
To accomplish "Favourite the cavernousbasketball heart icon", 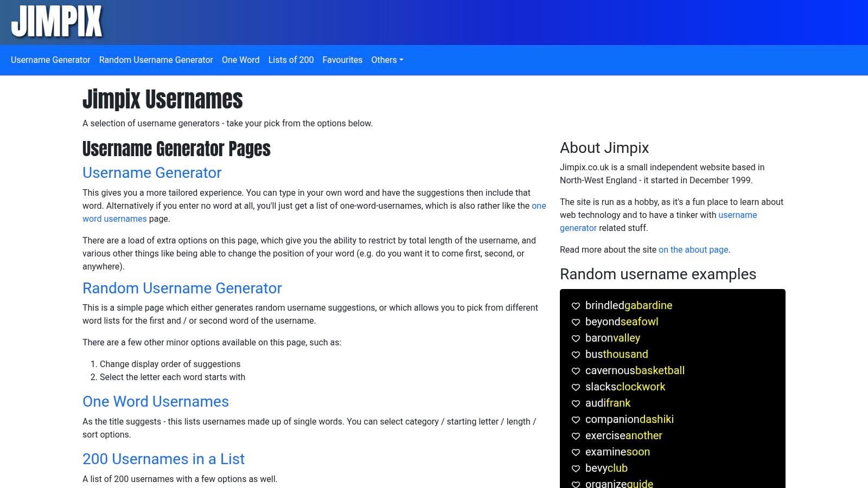I will tap(576, 371).
